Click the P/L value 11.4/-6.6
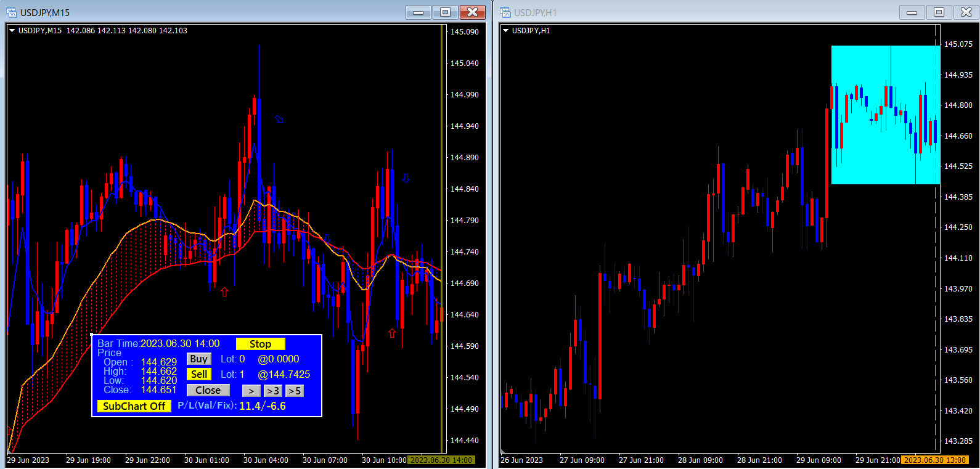 [x=263, y=406]
